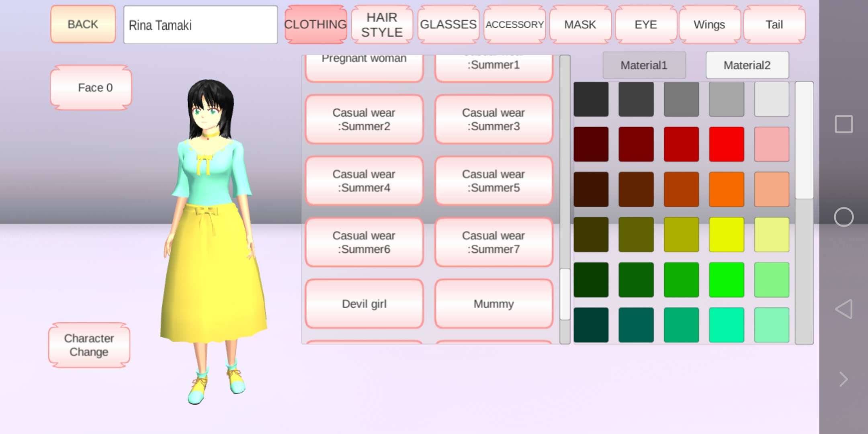This screenshot has height=434, width=868.
Task: Choose the Mummy outfit
Action: click(x=493, y=304)
